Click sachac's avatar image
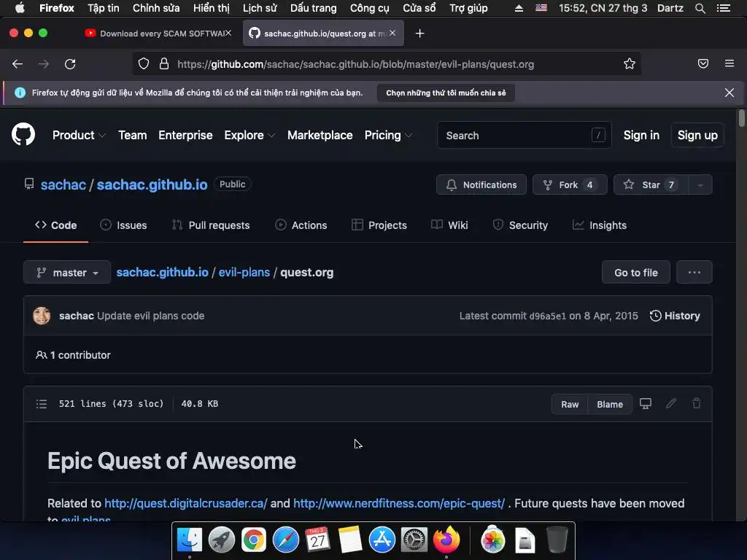747x560 pixels. coord(42,316)
